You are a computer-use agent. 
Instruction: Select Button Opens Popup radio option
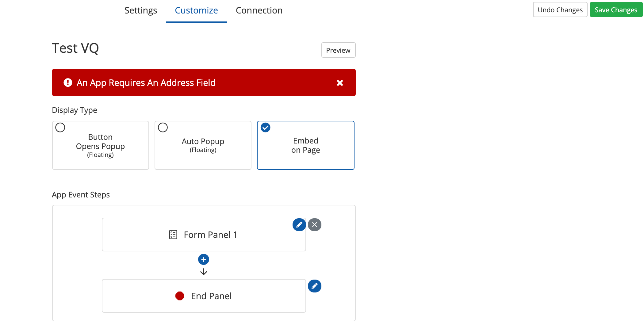point(60,128)
